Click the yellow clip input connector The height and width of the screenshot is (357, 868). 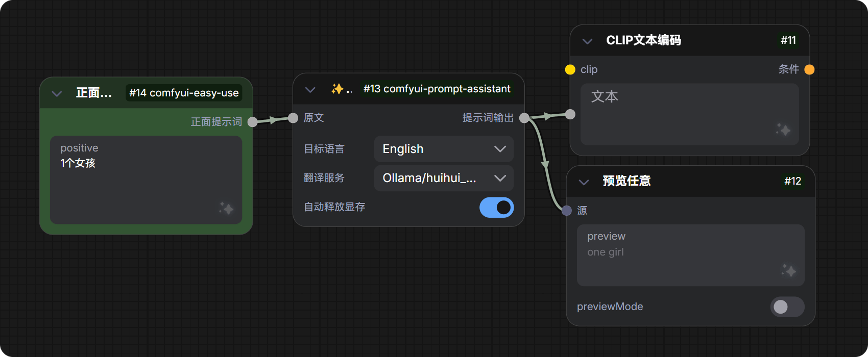[x=570, y=69]
